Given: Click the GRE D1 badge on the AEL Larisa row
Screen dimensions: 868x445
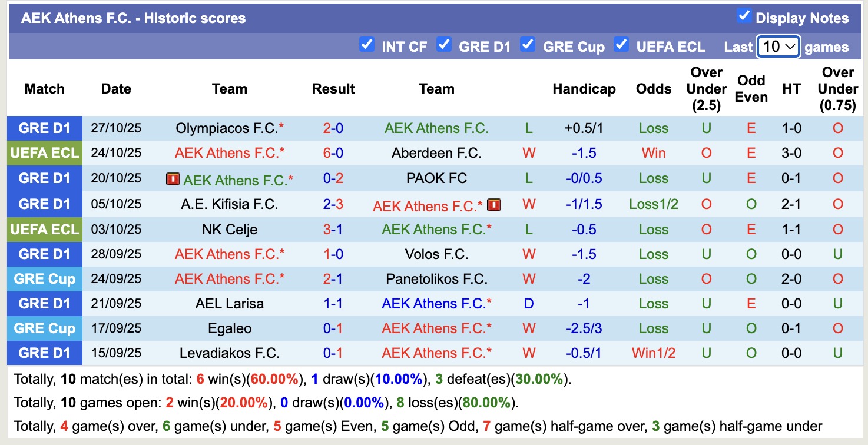Looking at the screenshot, I should point(44,303).
